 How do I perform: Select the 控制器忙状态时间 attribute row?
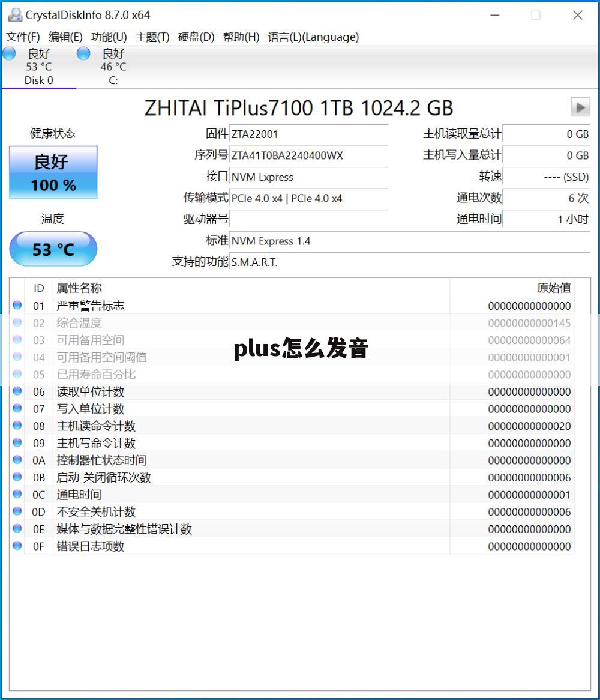292,460
